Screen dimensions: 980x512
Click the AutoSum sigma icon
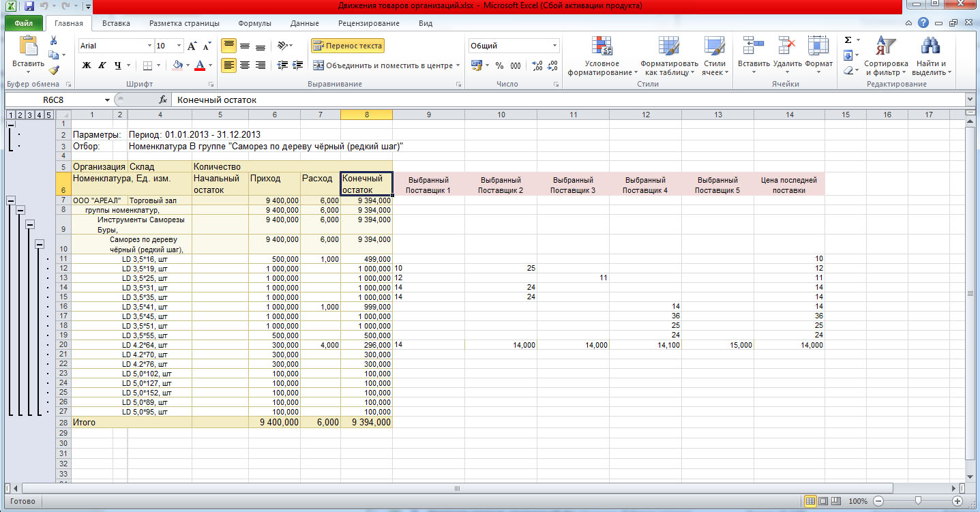[x=848, y=40]
